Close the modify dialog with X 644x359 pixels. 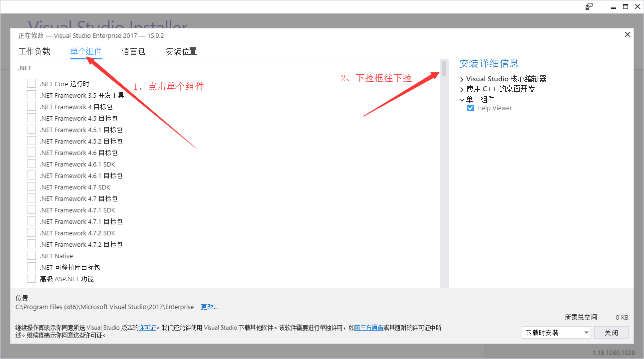[x=628, y=34]
